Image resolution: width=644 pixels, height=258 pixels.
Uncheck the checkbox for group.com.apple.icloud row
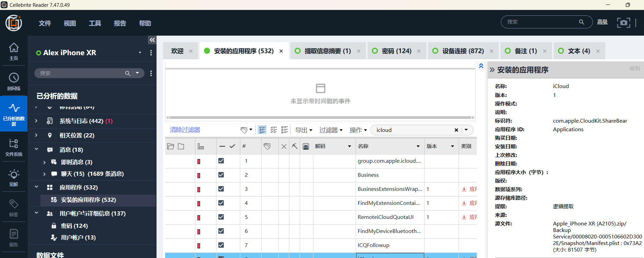tap(221, 161)
